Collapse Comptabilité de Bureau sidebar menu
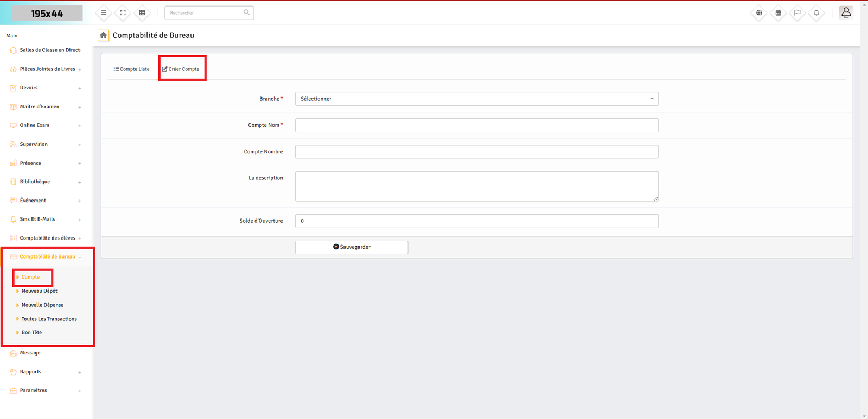This screenshot has width=868, height=419. tap(47, 257)
